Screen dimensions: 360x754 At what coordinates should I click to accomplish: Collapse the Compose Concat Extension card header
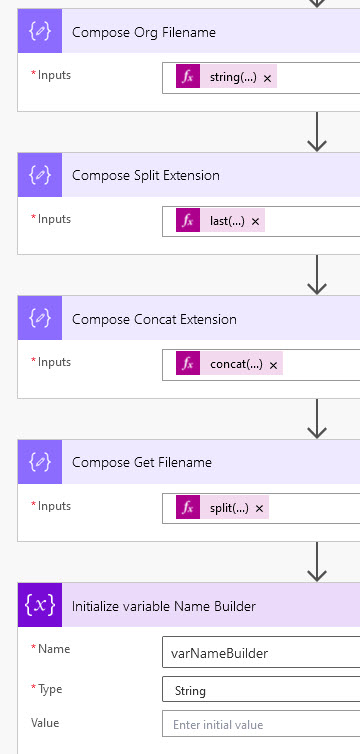211,318
